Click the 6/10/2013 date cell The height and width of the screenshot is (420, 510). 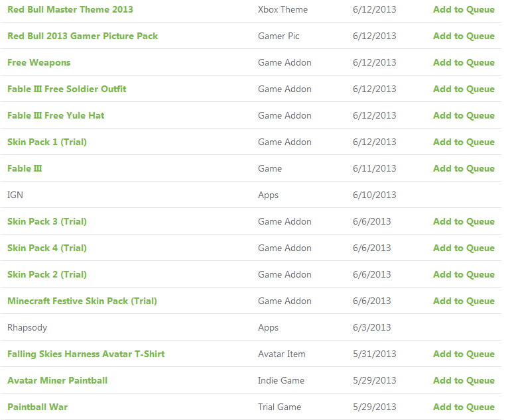[374, 195]
